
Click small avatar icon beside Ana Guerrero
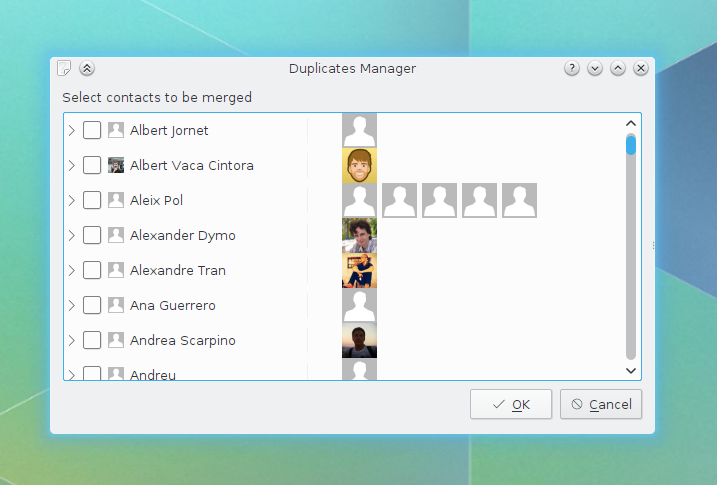pyautogui.click(x=116, y=305)
